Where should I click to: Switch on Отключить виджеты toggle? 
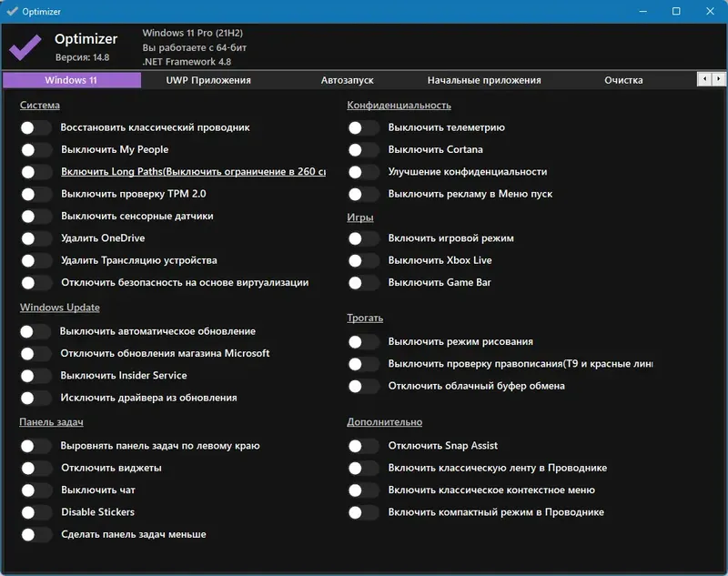36,469
